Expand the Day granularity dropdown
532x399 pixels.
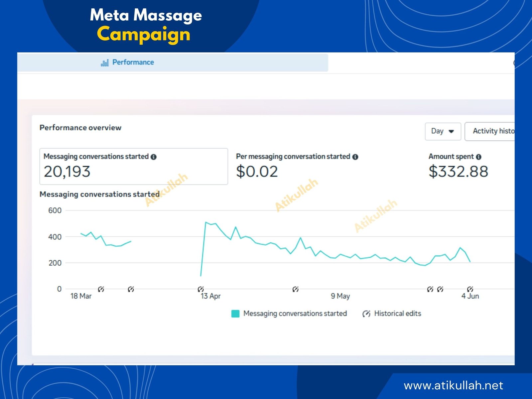coord(443,131)
